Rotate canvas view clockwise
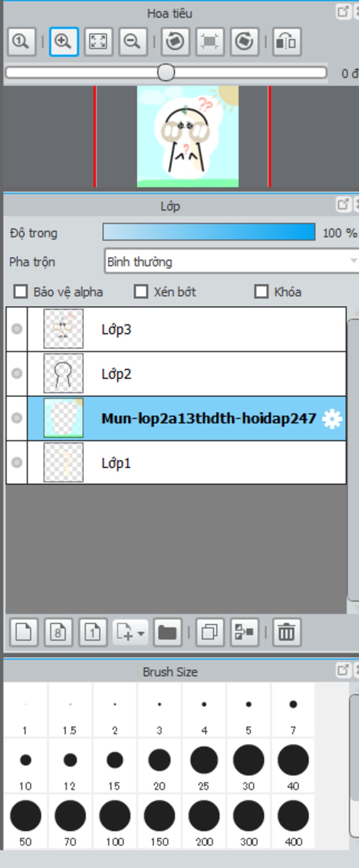This screenshot has height=868, width=359. click(244, 42)
